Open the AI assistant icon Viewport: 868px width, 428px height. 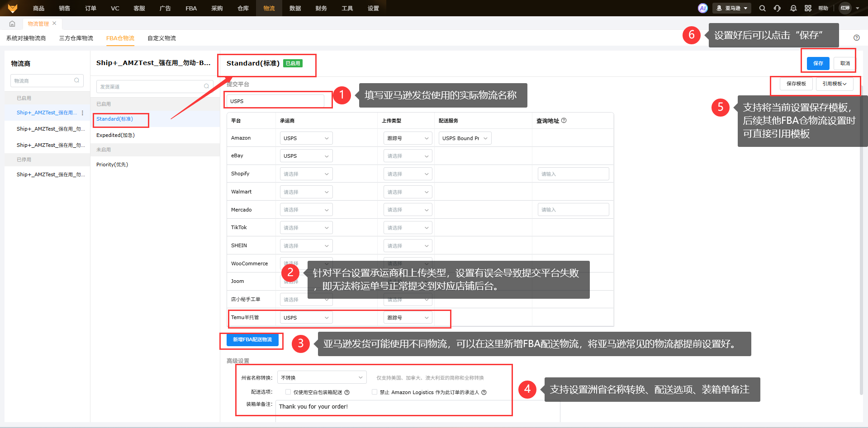point(702,8)
